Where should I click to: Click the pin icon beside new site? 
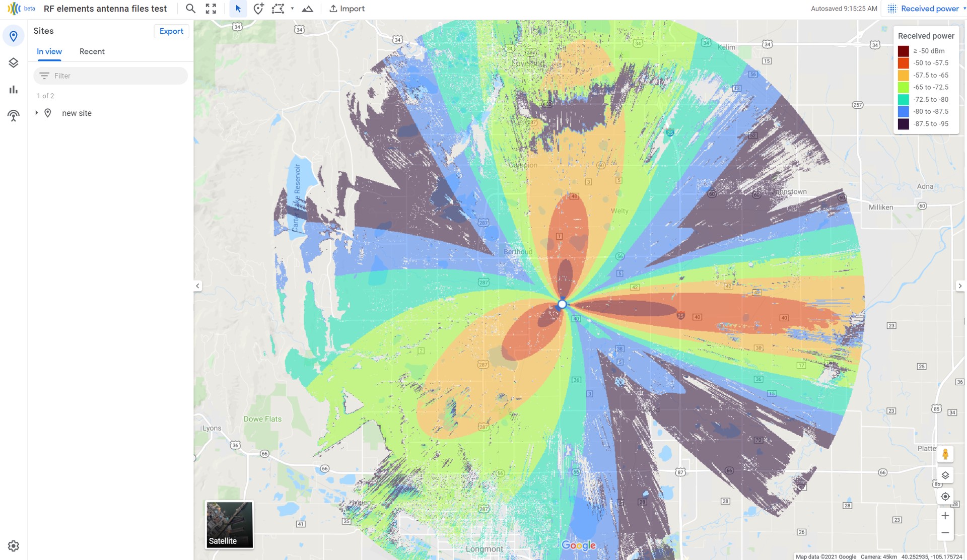click(x=48, y=113)
